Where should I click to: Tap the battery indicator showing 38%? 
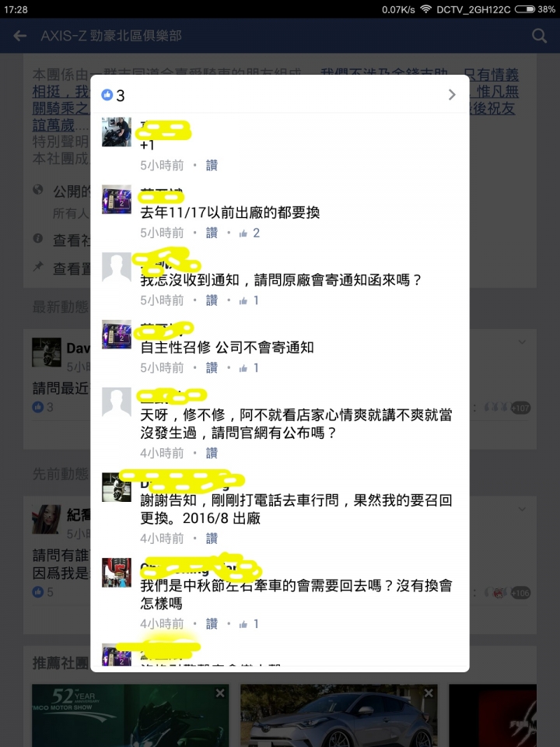click(x=535, y=9)
